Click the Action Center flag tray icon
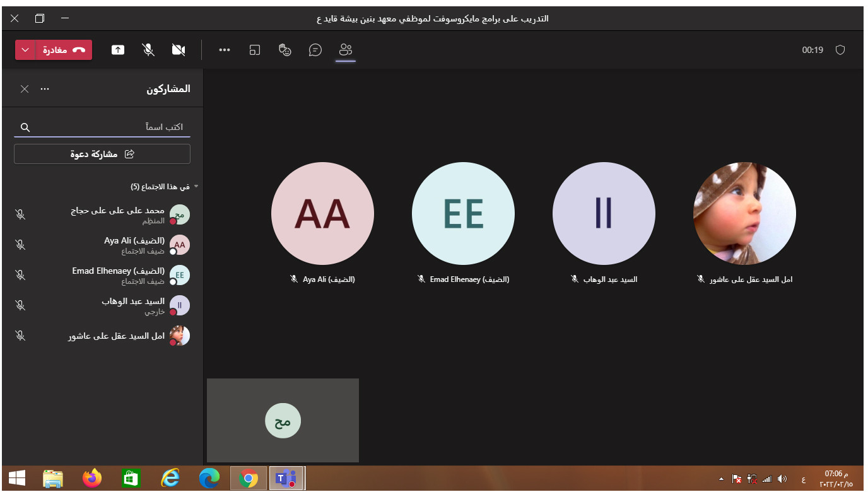868x492 pixels. 736,480
